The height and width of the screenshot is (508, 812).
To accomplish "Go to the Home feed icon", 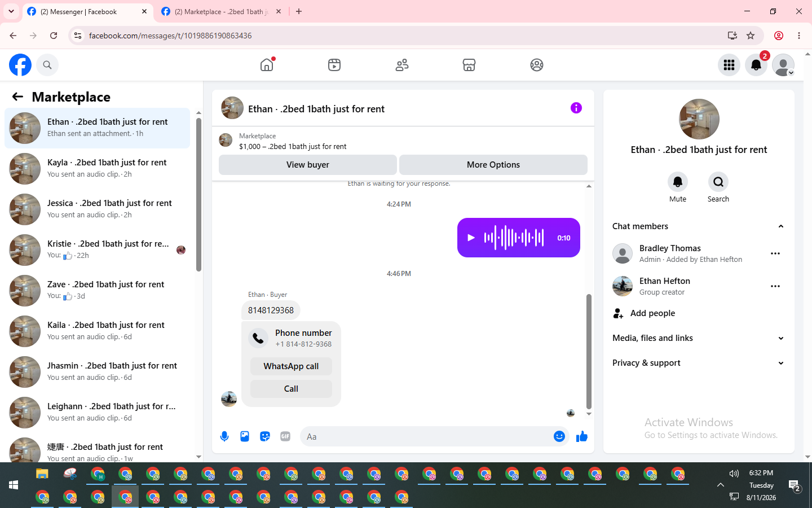I will [267, 65].
